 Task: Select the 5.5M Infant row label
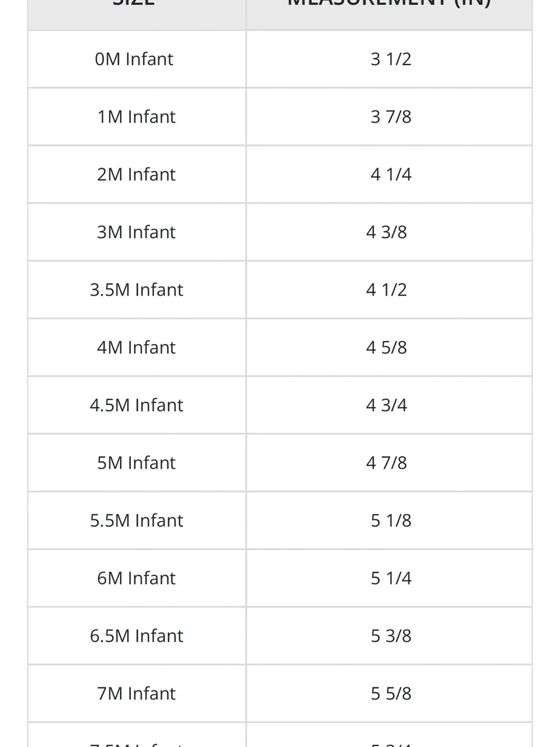136,521
